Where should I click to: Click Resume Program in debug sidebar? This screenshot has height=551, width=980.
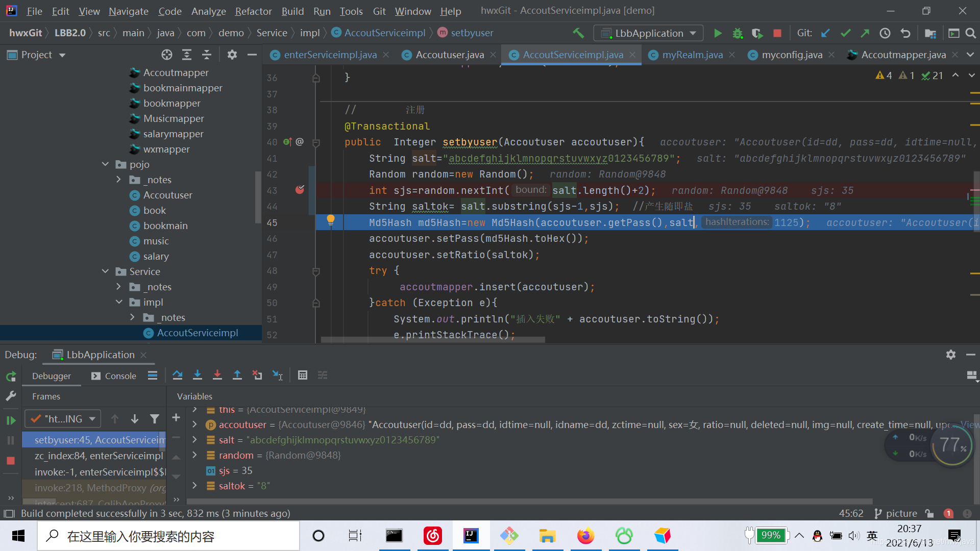(x=11, y=420)
